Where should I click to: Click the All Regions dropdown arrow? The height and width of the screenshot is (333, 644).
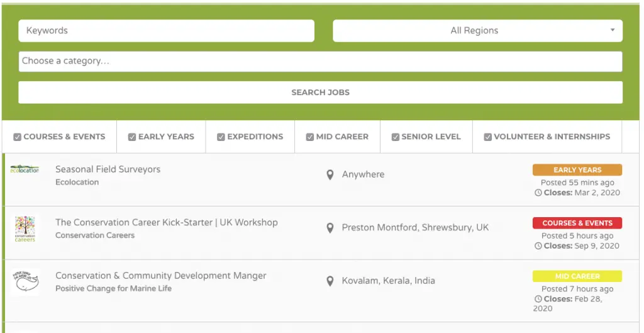click(x=613, y=30)
